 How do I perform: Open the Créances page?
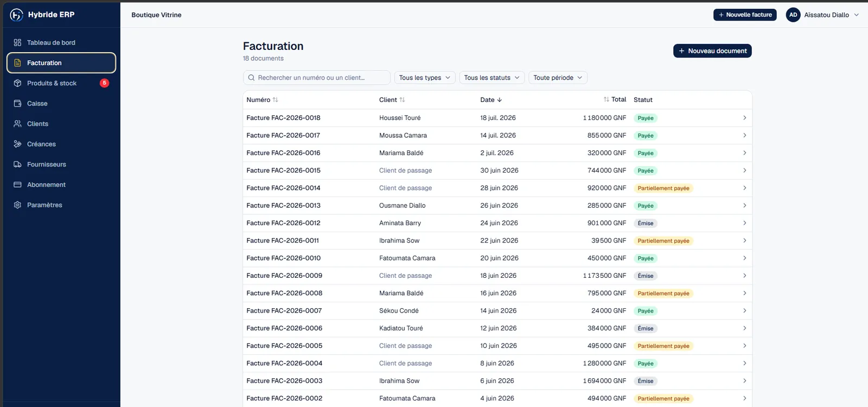(61, 144)
